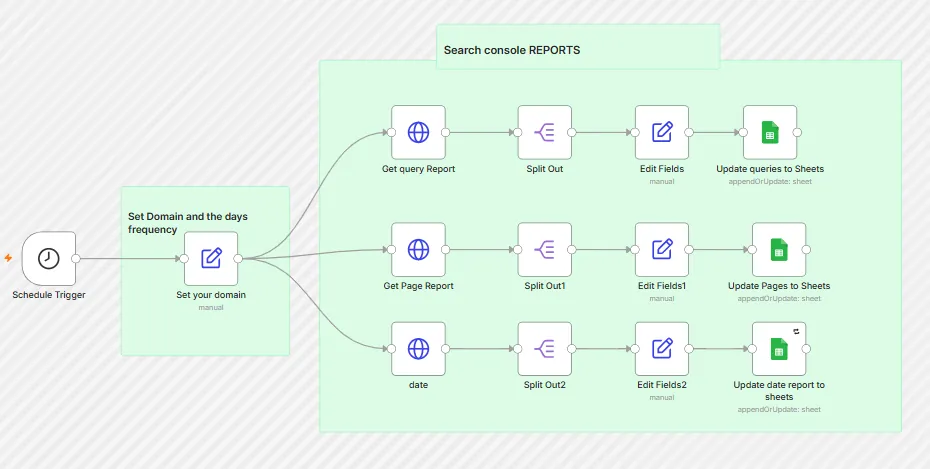
Task: Select the Split Out node
Action: [x=544, y=132]
